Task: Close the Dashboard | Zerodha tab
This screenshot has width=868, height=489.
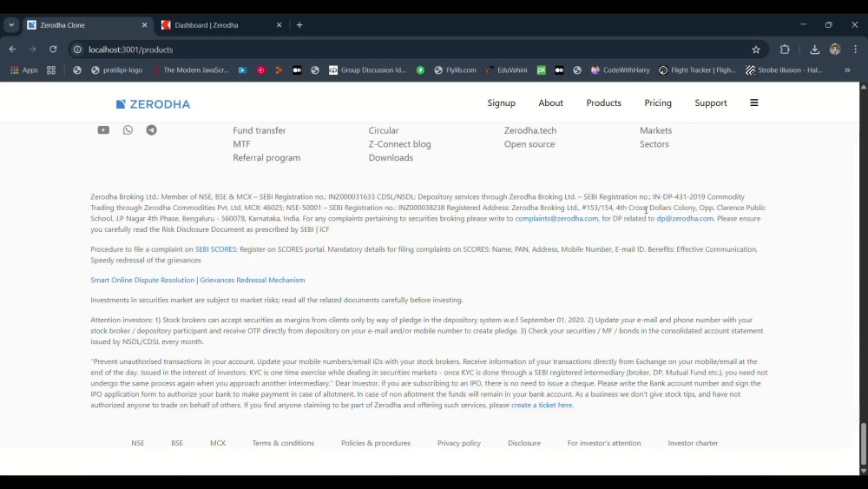Action: 279,25
